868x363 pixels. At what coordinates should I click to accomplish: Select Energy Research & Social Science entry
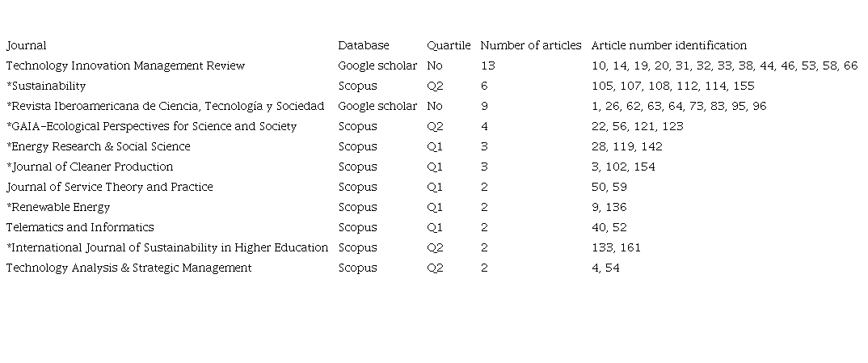pos(99,146)
